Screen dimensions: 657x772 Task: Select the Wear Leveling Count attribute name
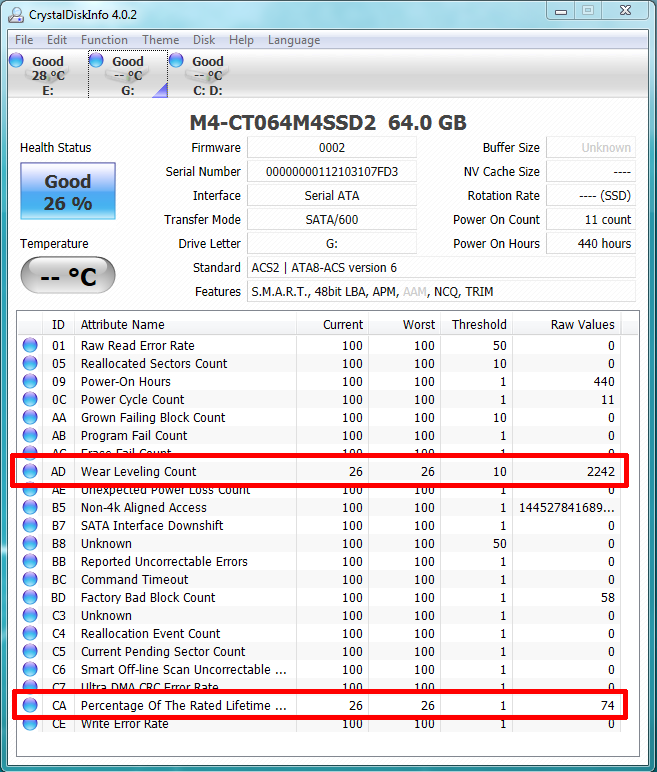[138, 472]
